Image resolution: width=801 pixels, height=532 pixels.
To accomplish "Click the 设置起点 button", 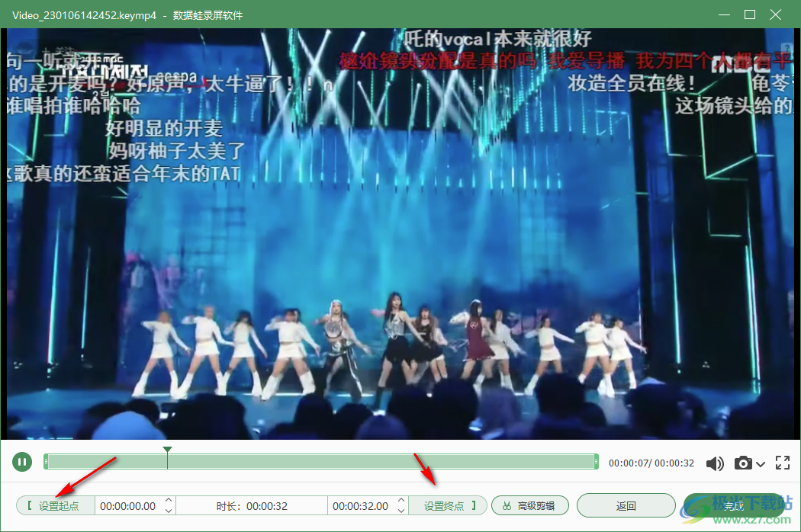I will tap(56, 506).
